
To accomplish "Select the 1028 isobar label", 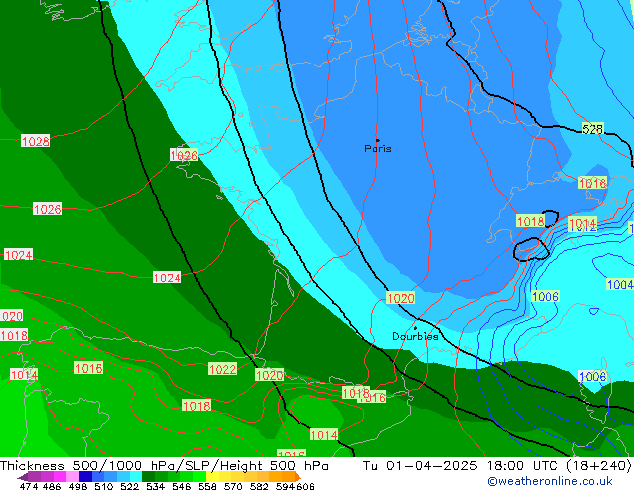I will (x=36, y=142).
